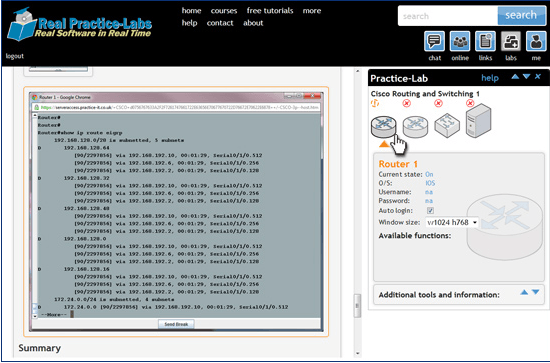Click the Send Break button

click(x=176, y=324)
